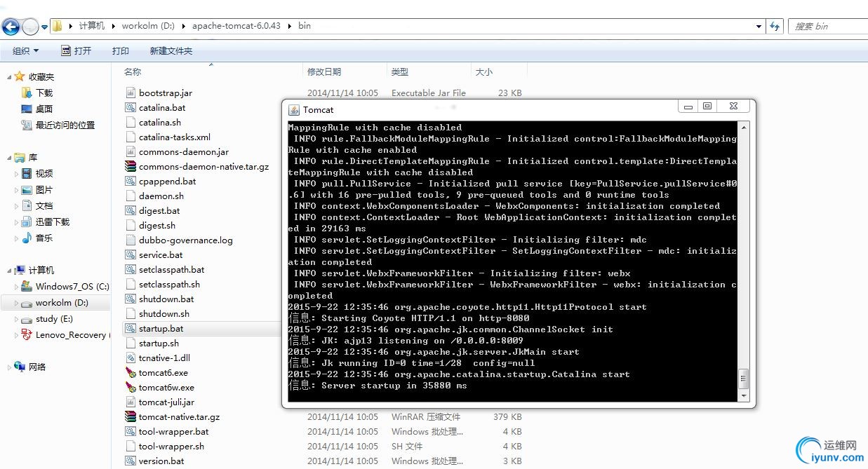This screenshot has width=868, height=469.
Task: Select tool-wrapper.sh file name
Action: tap(171, 446)
